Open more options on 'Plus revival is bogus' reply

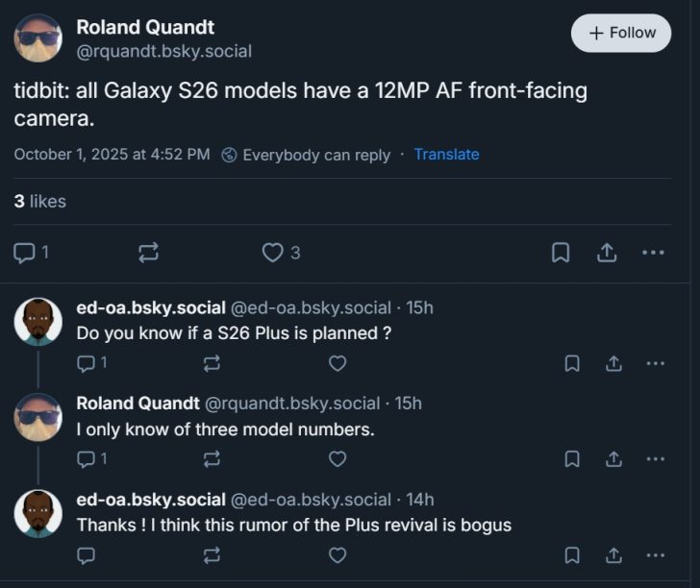click(656, 554)
